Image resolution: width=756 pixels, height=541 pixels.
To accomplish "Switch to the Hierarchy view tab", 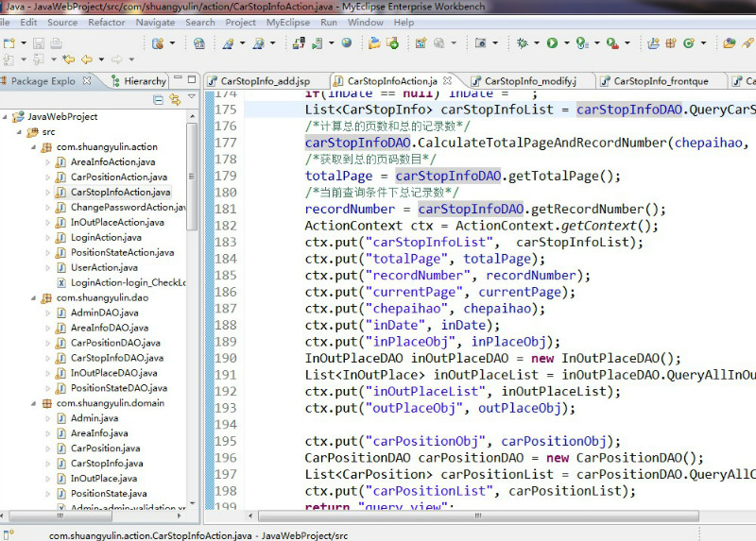I will click(139, 81).
